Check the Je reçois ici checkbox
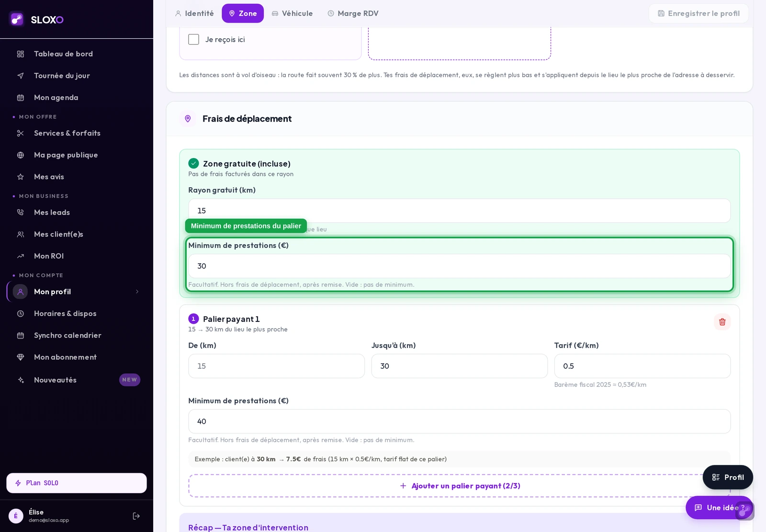Viewport: 766px width, 532px height. pos(194,39)
